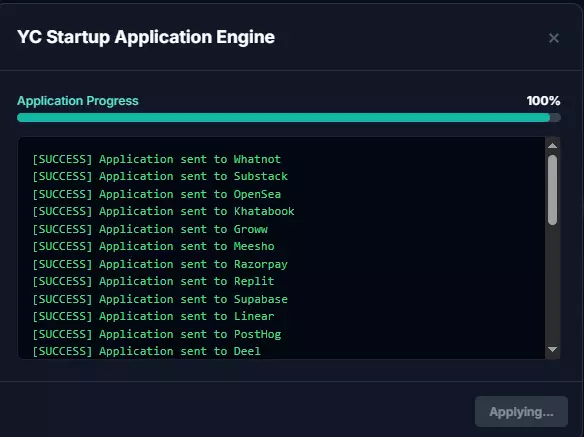Click the OpenSea application log line
The height and width of the screenshot is (437, 584).
click(156, 194)
